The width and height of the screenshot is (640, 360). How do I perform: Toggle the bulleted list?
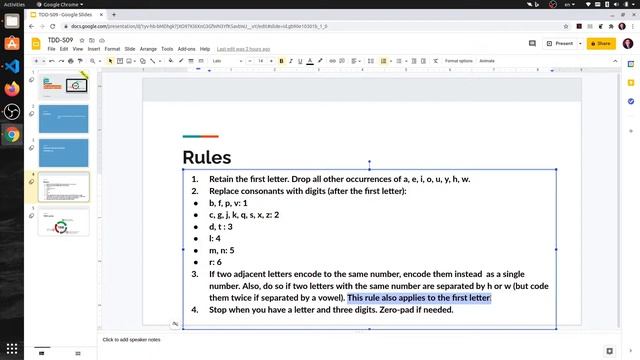[399, 61]
